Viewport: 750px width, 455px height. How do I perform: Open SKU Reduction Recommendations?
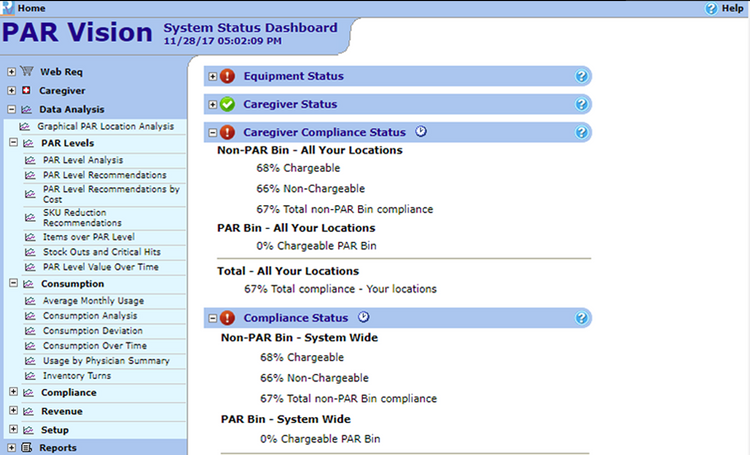click(82, 218)
